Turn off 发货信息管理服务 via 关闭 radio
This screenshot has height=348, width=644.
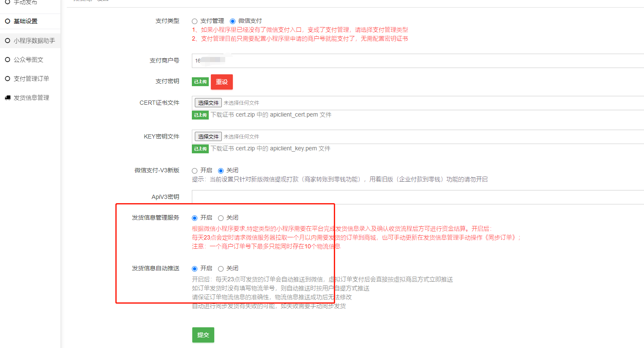tap(221, 218)
